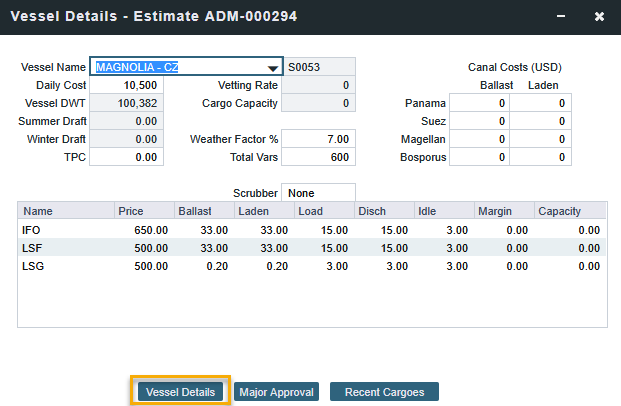Click the Panama Ballast cost field

(479, 103)
